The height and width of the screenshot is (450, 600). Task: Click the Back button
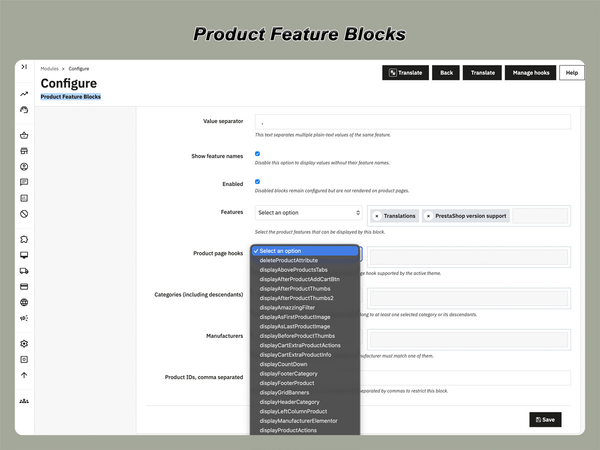pos(446,73)
